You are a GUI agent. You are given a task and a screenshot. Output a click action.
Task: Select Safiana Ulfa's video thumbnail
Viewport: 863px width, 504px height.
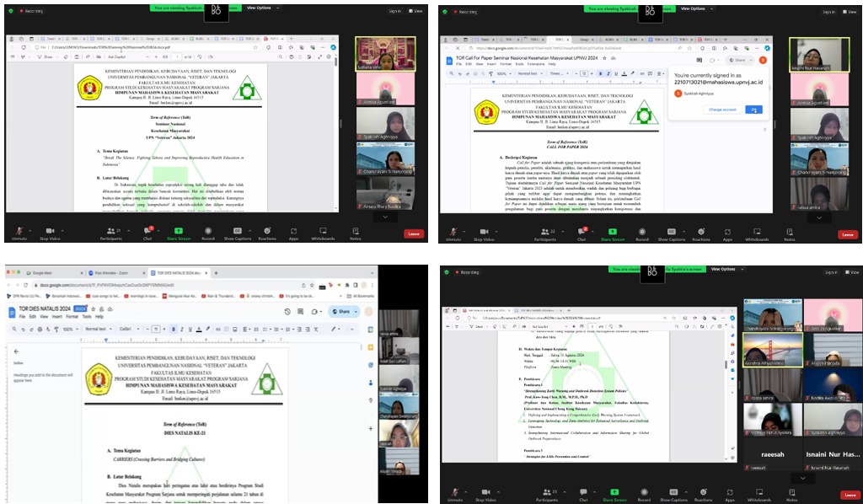point(385,54)
